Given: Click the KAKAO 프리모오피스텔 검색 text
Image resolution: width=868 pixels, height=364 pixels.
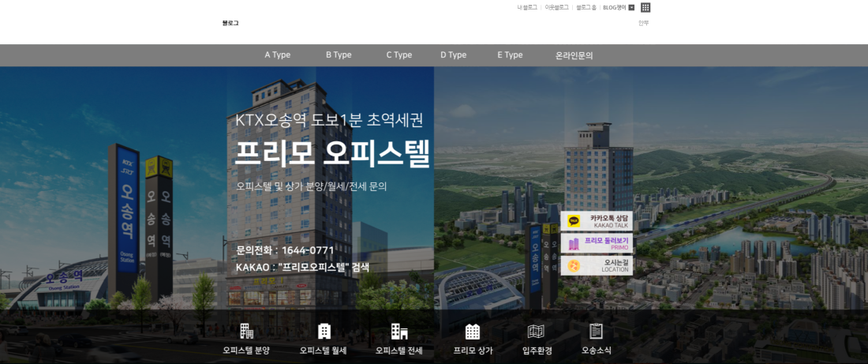Looking at the screenshot, I should point(302,267).
